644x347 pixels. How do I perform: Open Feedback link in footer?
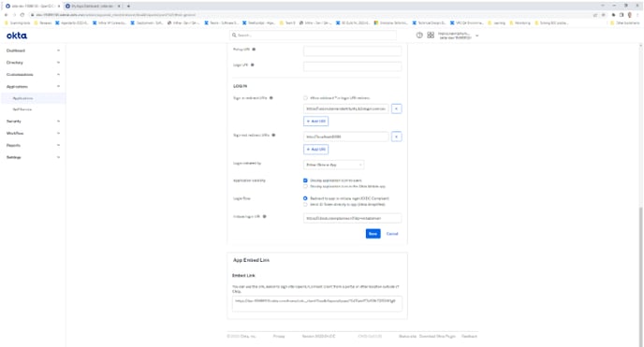pyautogui.click(x=469, y=336)
